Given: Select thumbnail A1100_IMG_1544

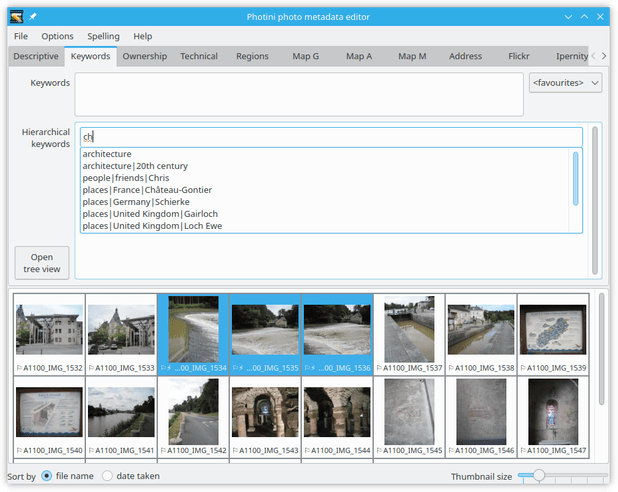Looking at the screenshot, I should (x=337, y=416).
